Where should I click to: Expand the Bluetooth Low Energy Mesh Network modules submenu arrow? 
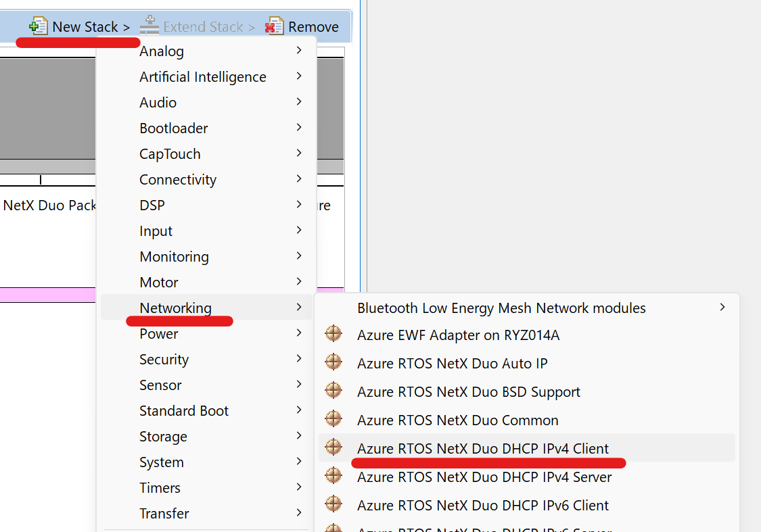pos(722,307)
